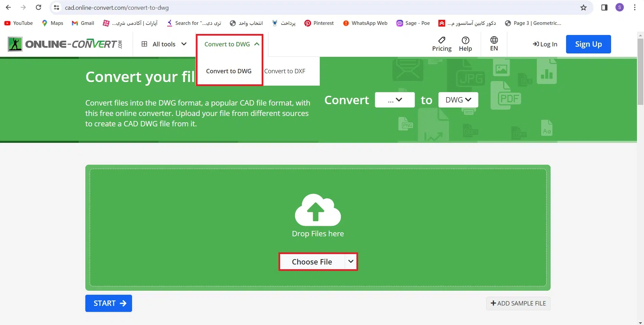The height and width of the screenshot is (325, 644).
Task: Click the Sign Up button
Action: 588,44
